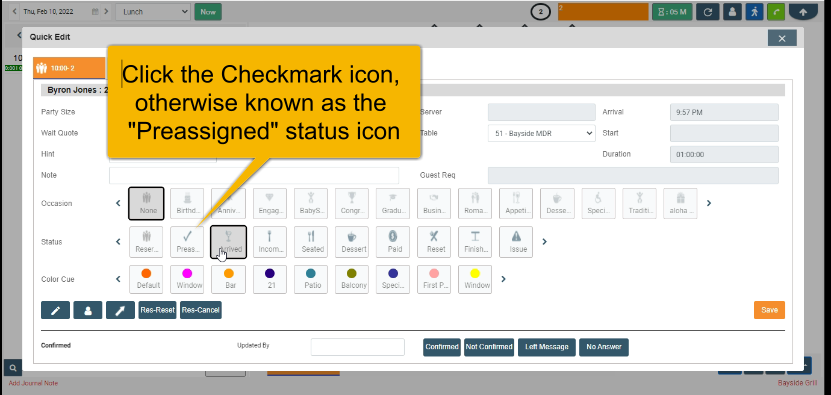The image size is (831, 395).
Task: Select the Seated status icon
Action: pyautogui.click(x=312, y=242)
